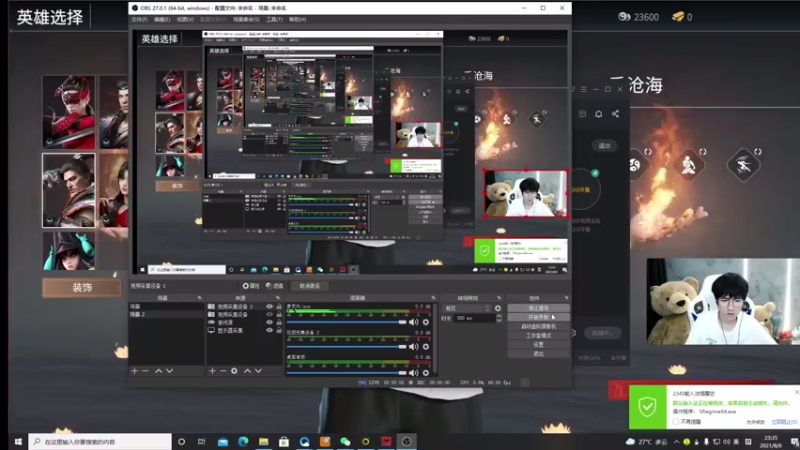Remove source with minus in 来源 dock
Image resolution: width=800 pixels, height=450 pixels.
pos(223,371)
